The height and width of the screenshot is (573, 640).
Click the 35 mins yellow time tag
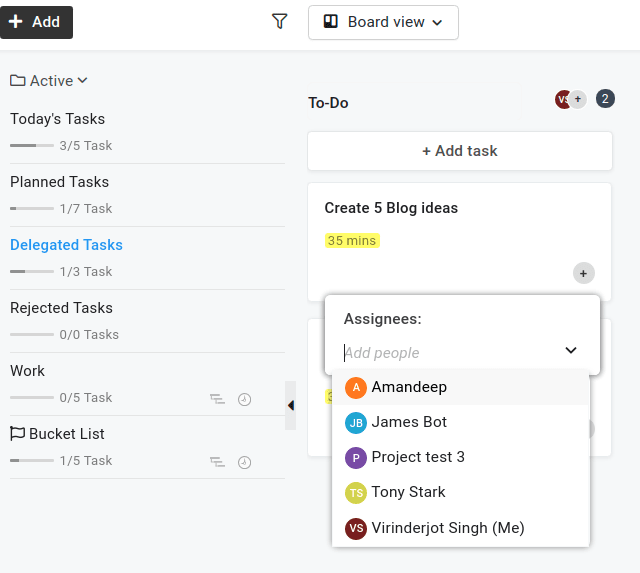pyautogui.click(x=352, y=241)
